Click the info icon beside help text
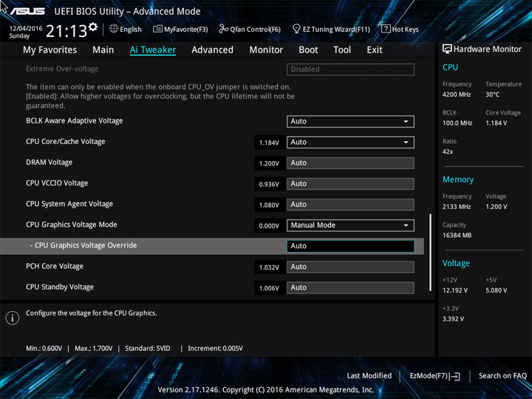 click(13, 318)
